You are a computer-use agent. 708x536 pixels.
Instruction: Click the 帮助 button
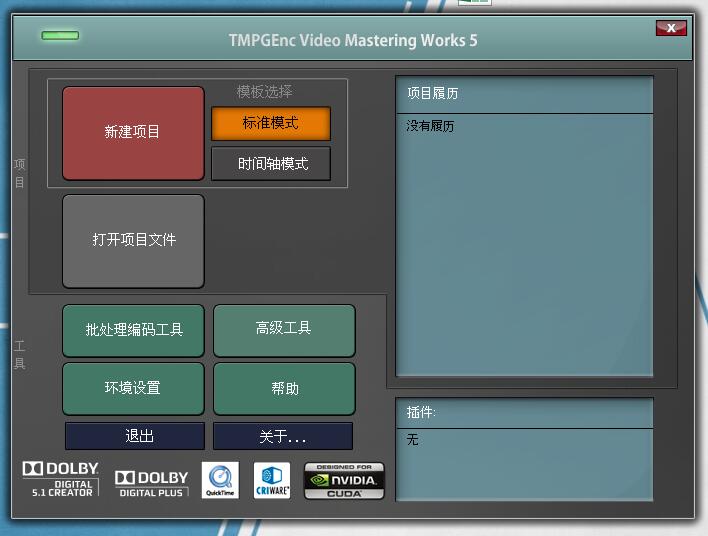(x=284, y=388)
